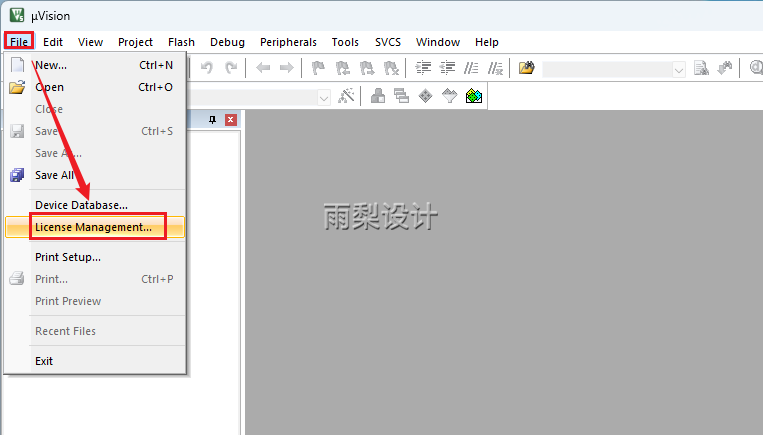The width and height of the screenshot is (763, 435).
Task: Click the Redo toolbar icon
Action: 231,68
